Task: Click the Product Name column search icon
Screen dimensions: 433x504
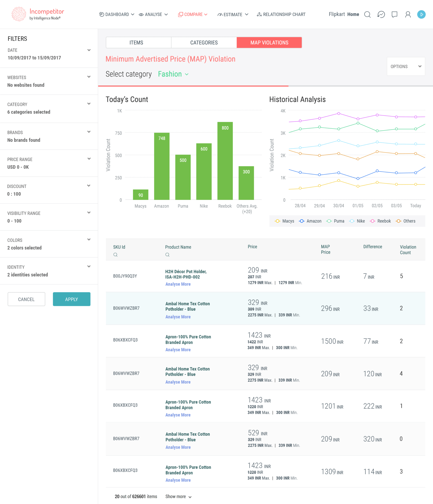Action: pyautogui.click(x=167, y=254)
